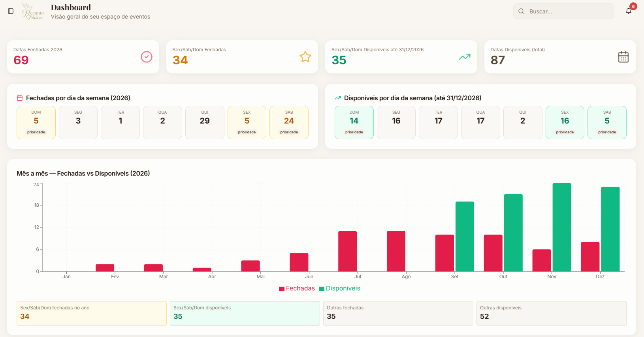Click the magnifier icon in search
Viewport: 644px width, 337px height.
pos(521,11)
